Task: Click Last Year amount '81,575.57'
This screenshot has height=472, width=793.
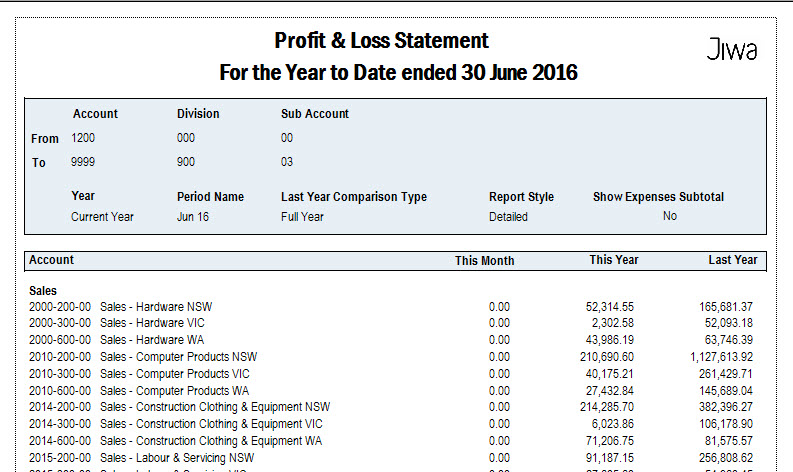Action: (729, 441)
